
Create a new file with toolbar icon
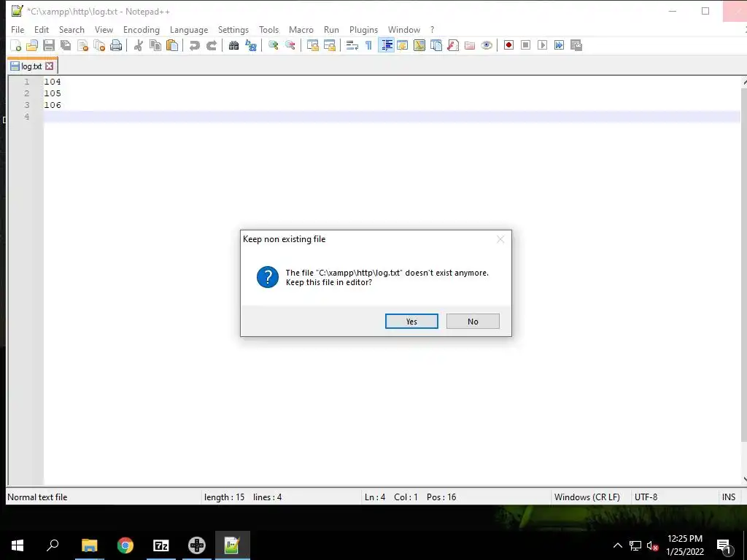click(16, 45)
